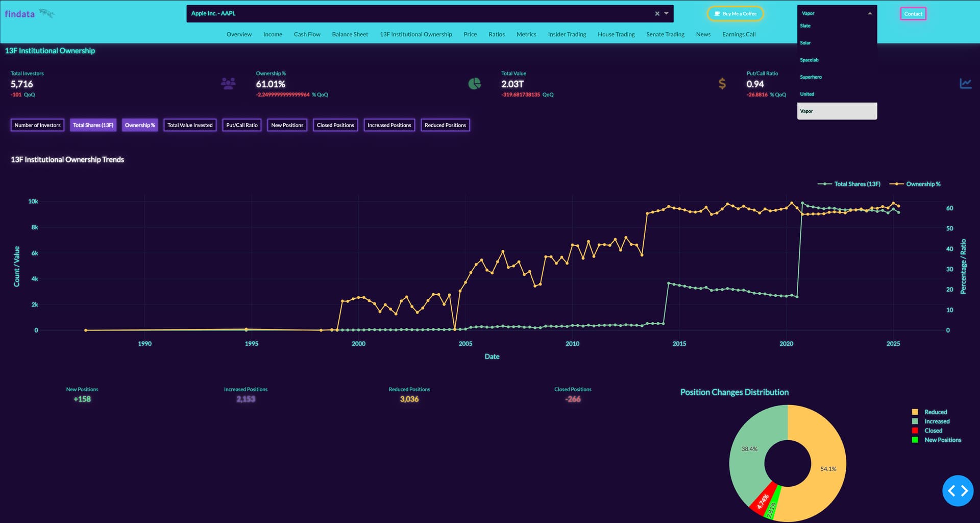Click the Increased Positions value 2,153

click(246, 399)
